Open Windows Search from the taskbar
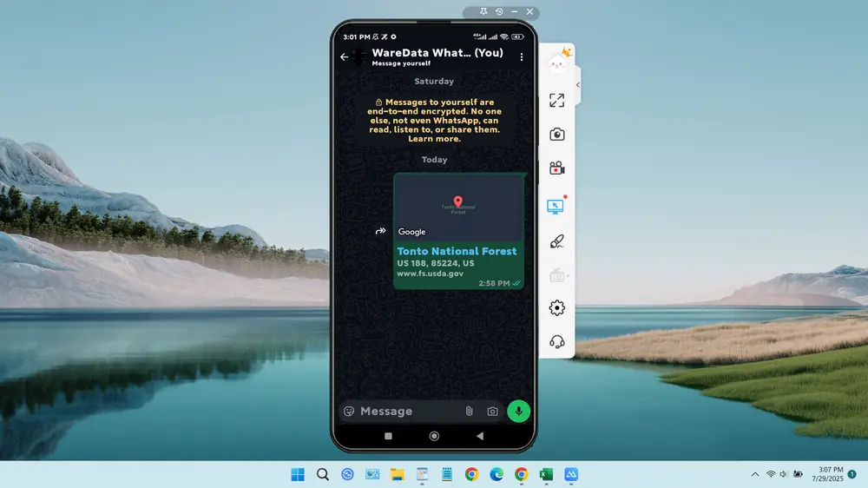Viewport: 868px width, 488px height. tap(323, 474)
